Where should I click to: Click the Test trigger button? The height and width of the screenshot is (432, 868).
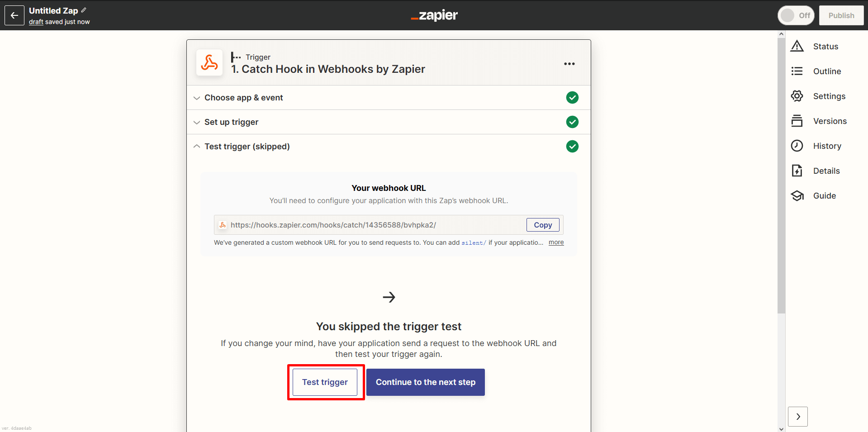325,382
